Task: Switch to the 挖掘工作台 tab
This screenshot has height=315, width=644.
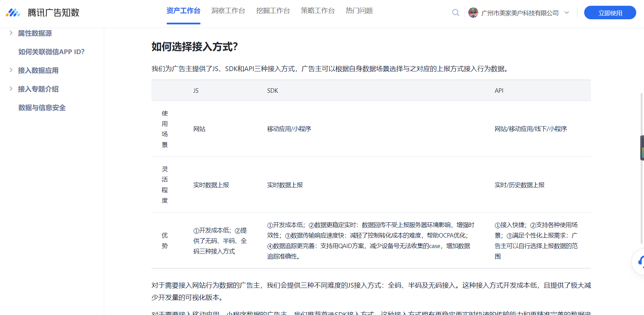Action: (x=273, y=11)
